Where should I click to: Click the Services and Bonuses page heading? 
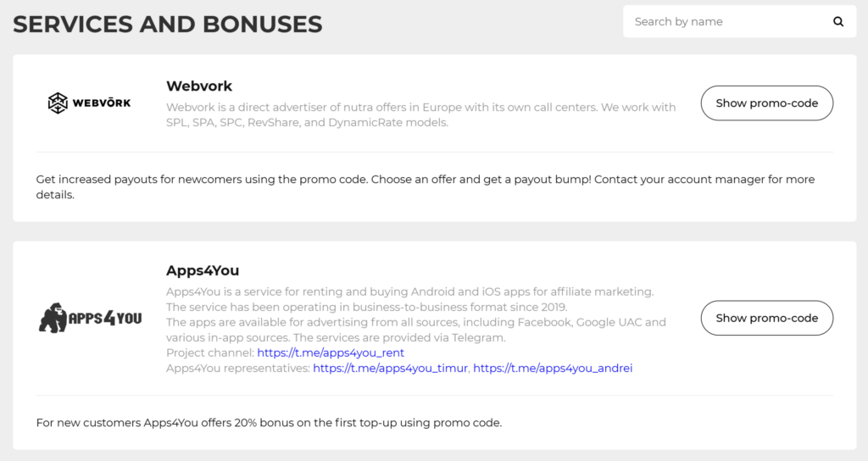coord(168,25)
